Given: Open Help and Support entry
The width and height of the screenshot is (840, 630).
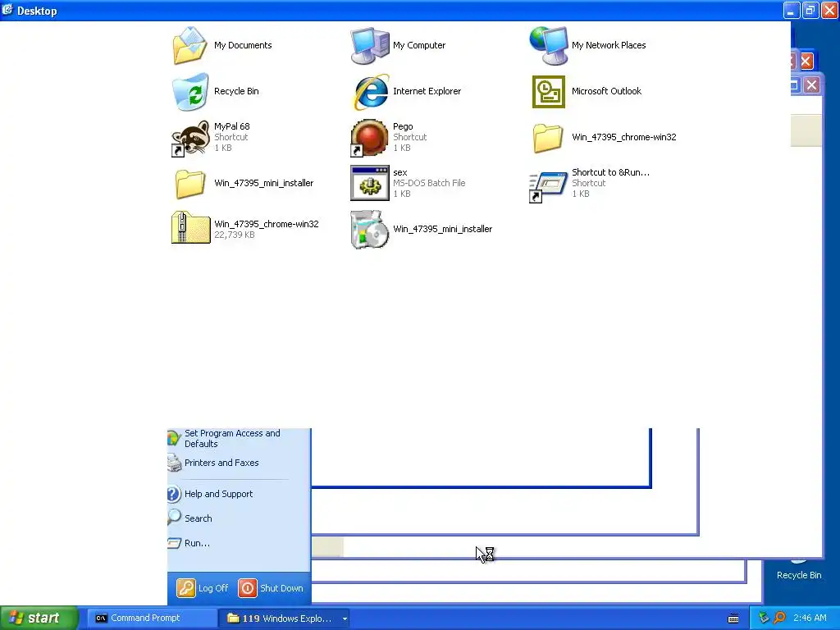Looking at the screenshot, I should coord(218,494).
